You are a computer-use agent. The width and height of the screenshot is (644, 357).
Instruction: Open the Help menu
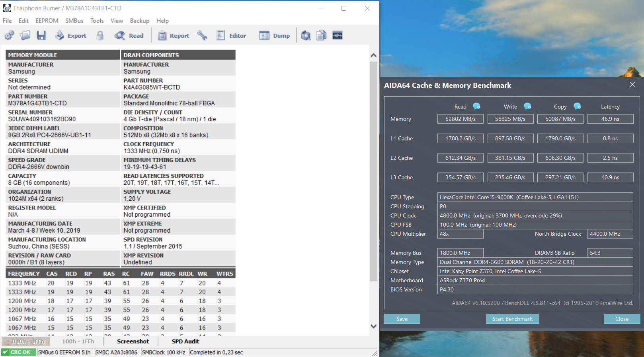click(162, 21)
